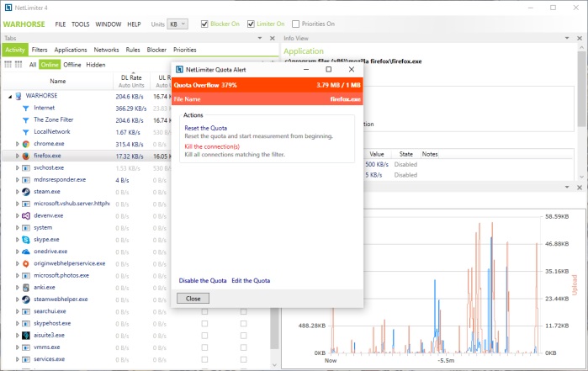The height and width of the screenshot is (371, 588).
Task: Click the Close button in Quota Alert
Action: (193, 299)
